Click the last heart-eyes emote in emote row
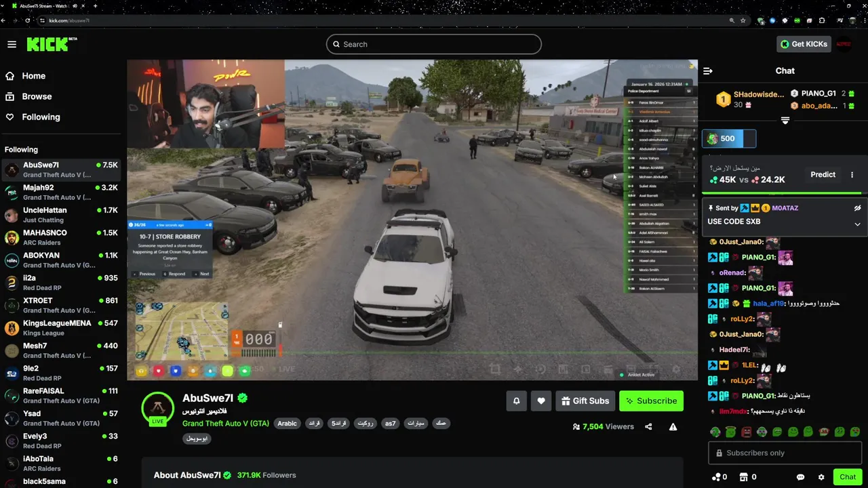The width and height of the screenshot is (868, 488). pyautogui.click(x=855, y=432)
